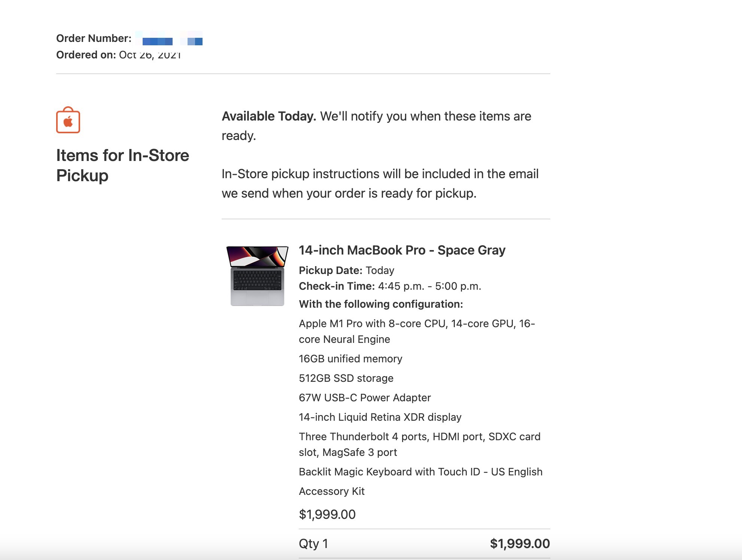742x560 pixels.
Task: Click the MacBook Pro product thumbnail
Action: tap(257, 276)
